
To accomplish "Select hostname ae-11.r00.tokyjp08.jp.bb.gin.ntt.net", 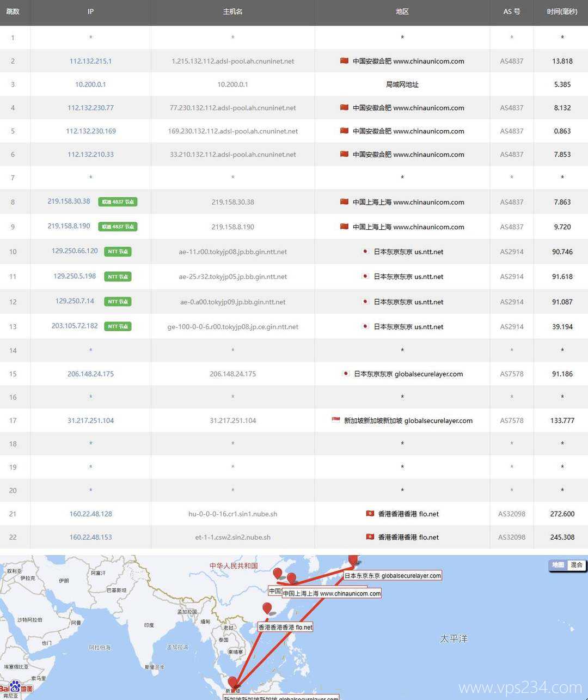I will tap(232, 252).
